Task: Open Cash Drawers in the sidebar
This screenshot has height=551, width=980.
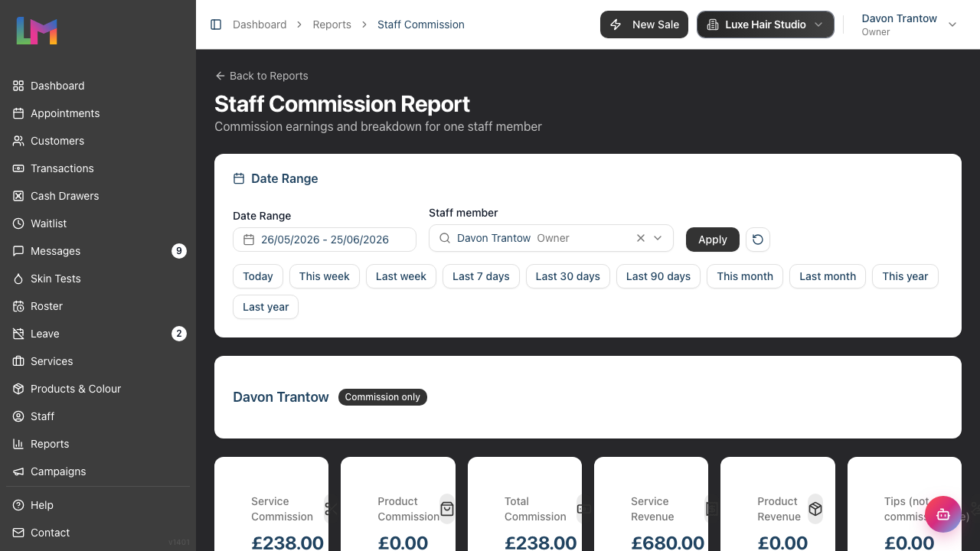Action: coord(98,196)
